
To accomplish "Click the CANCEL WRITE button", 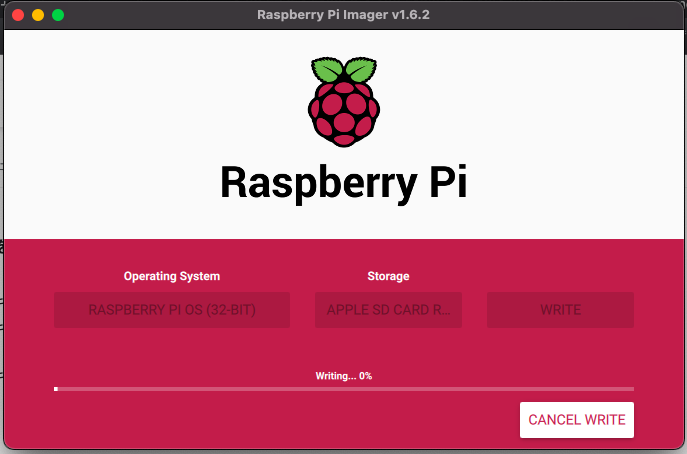I will tap(577, 420).
